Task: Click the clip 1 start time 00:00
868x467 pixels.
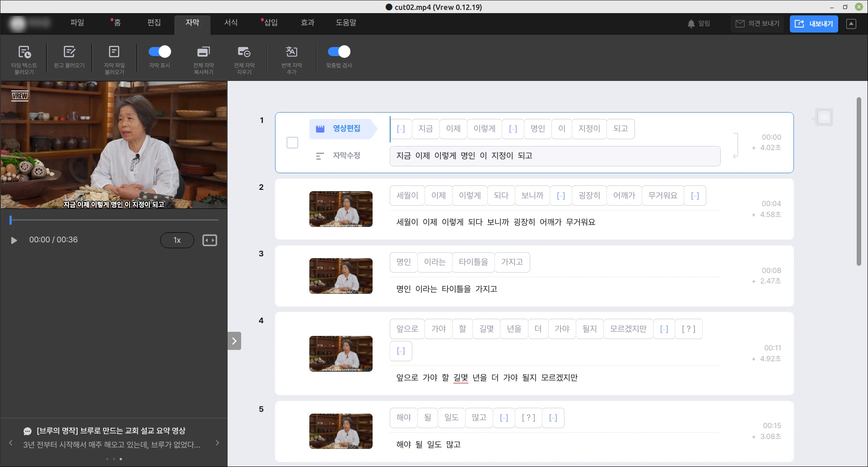Action: coord(771,137)
